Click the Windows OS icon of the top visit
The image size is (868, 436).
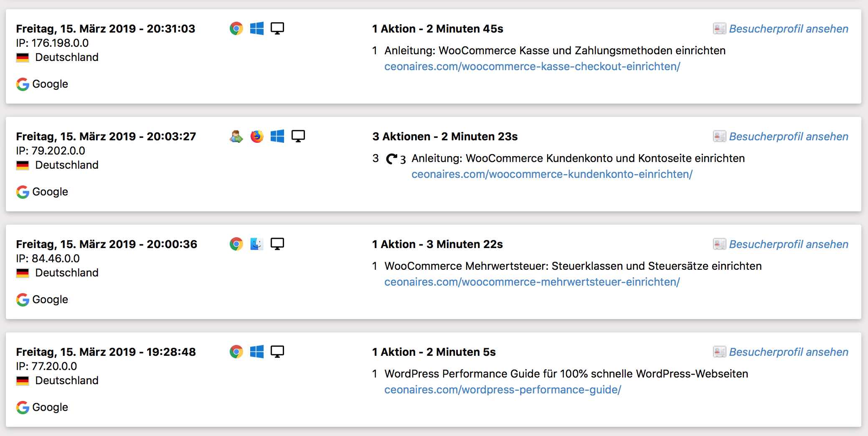[x=256, y=28]
